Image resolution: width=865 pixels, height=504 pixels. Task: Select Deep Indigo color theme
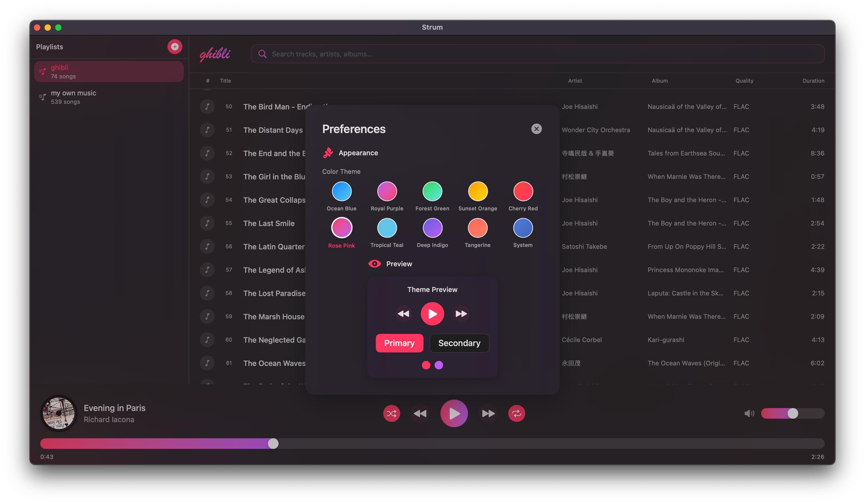(x=432, y=228)
